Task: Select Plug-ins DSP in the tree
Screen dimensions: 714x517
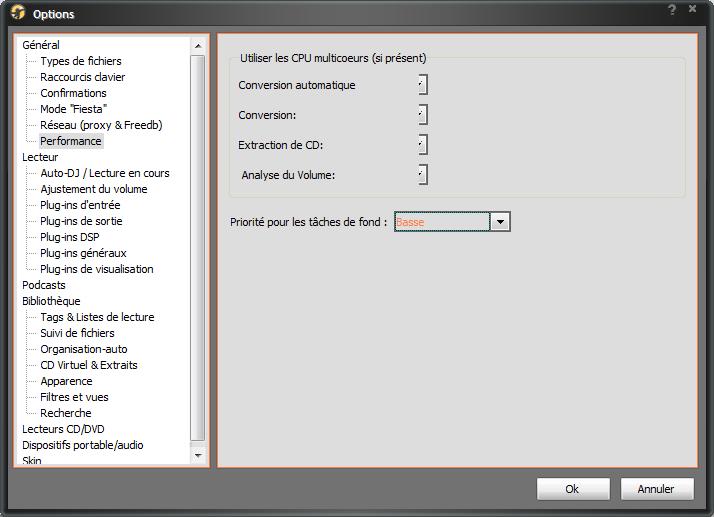Action: [69, 237]
